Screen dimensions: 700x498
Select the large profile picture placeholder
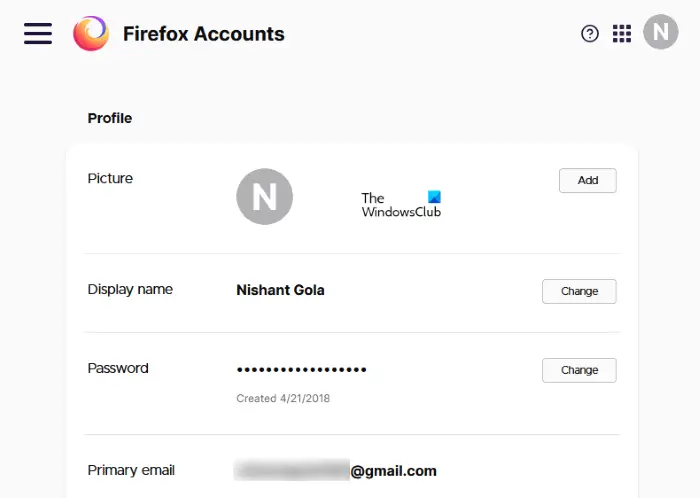click(x=264, y=196)
